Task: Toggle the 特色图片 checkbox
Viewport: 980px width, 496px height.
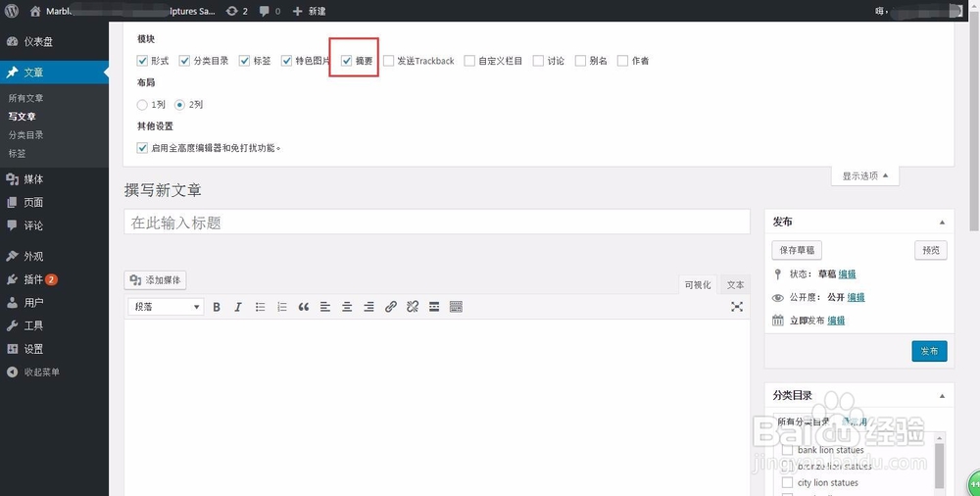Action: (286, 61)
